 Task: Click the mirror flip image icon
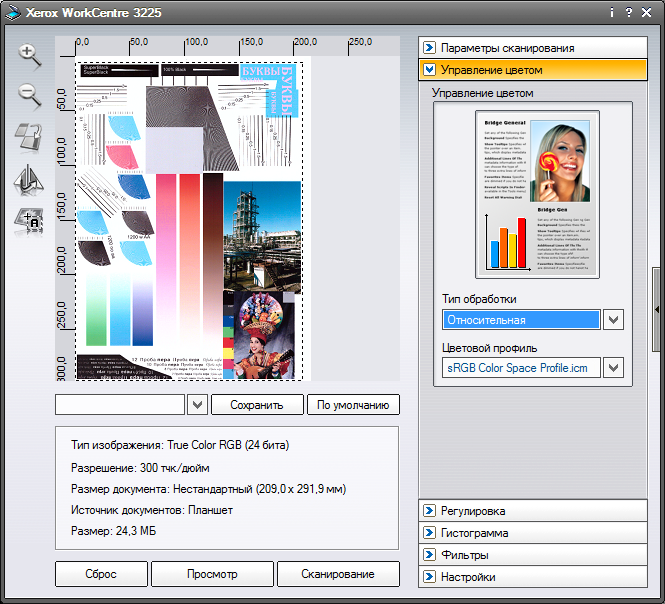point(29,179)
